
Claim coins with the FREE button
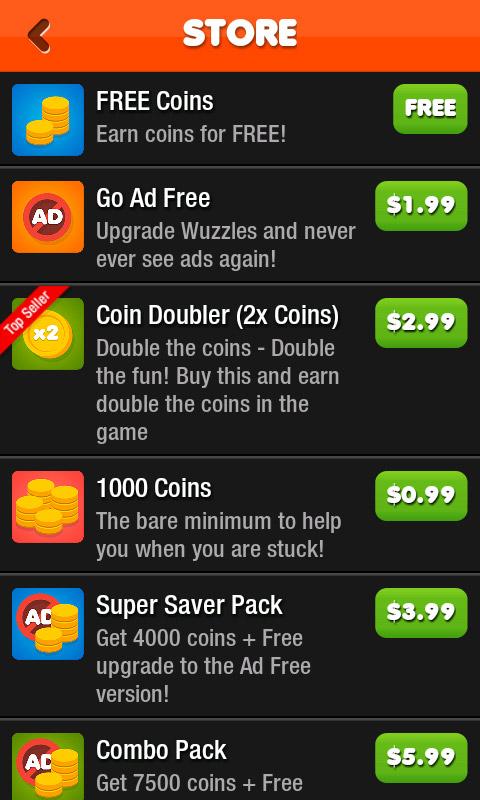click(x=430, y=109)
